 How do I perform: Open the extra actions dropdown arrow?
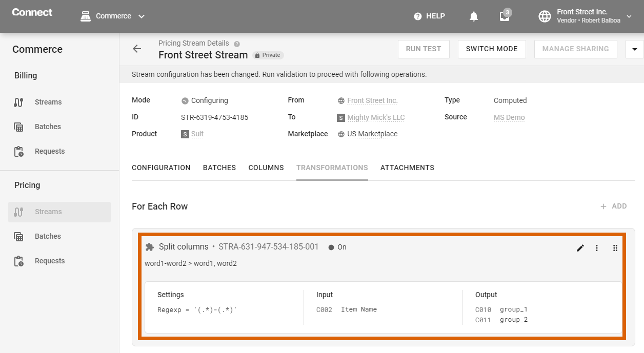pos(635,49)
